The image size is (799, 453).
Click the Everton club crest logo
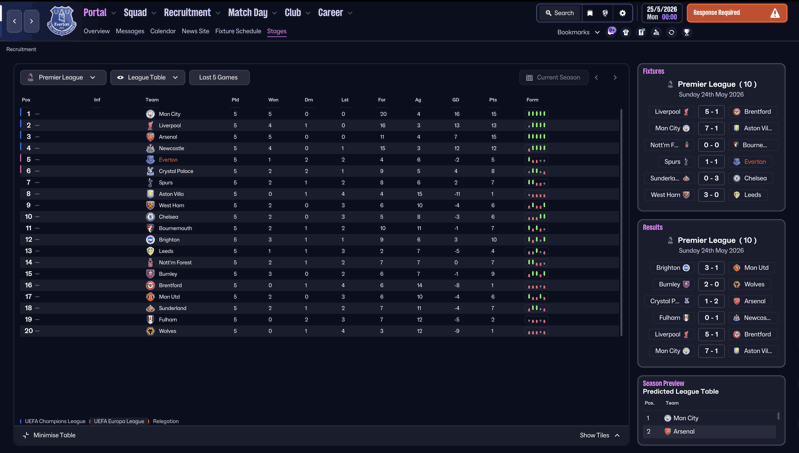[62, 21]
